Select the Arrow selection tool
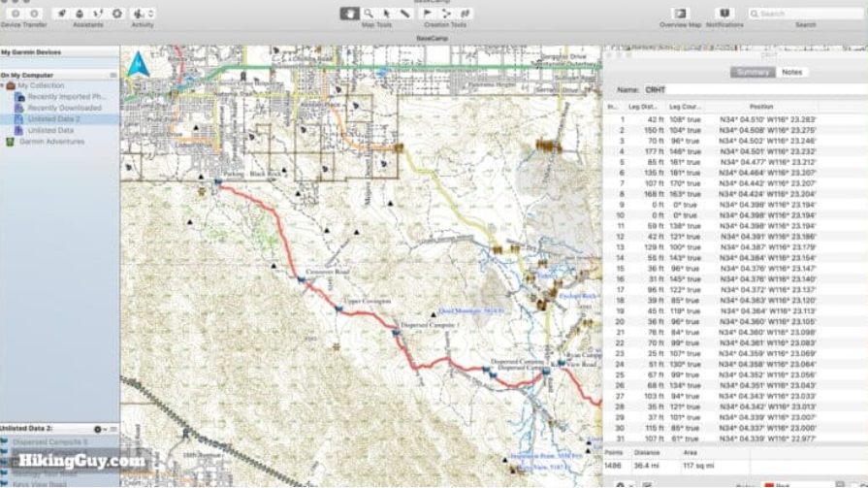 click(x=387, y=14)
